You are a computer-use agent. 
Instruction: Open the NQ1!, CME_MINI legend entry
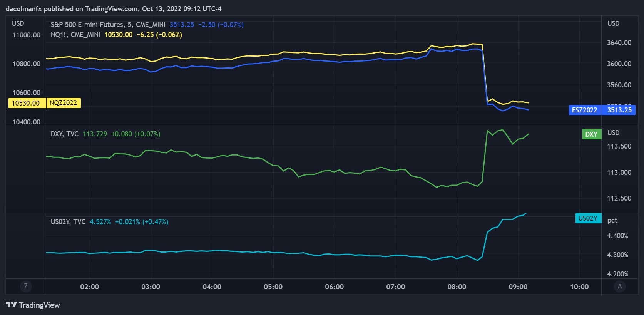[75, 35]
